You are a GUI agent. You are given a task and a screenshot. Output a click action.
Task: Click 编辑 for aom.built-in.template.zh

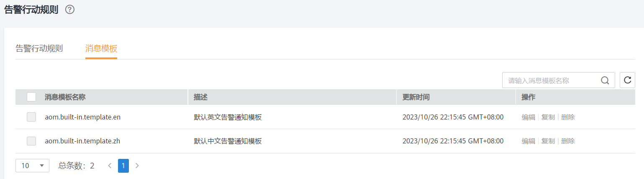[x=528, y=141]
